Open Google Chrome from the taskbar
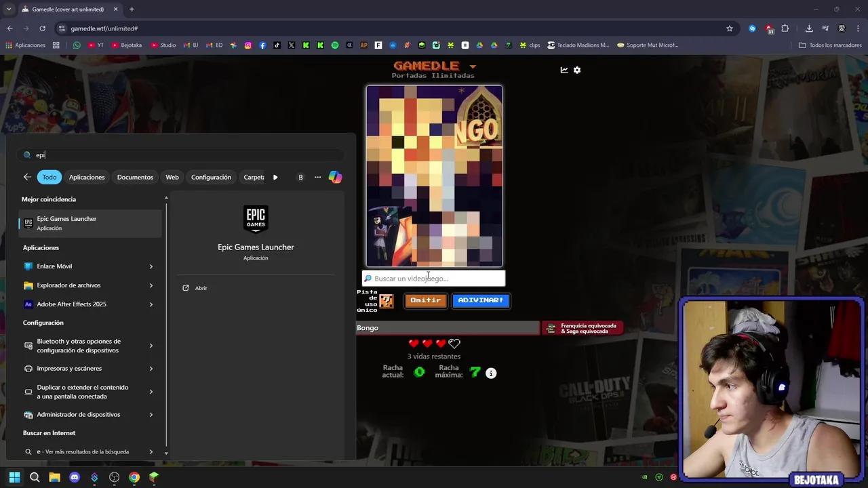Viewport: 868px width, 488px height. point(134,477)
